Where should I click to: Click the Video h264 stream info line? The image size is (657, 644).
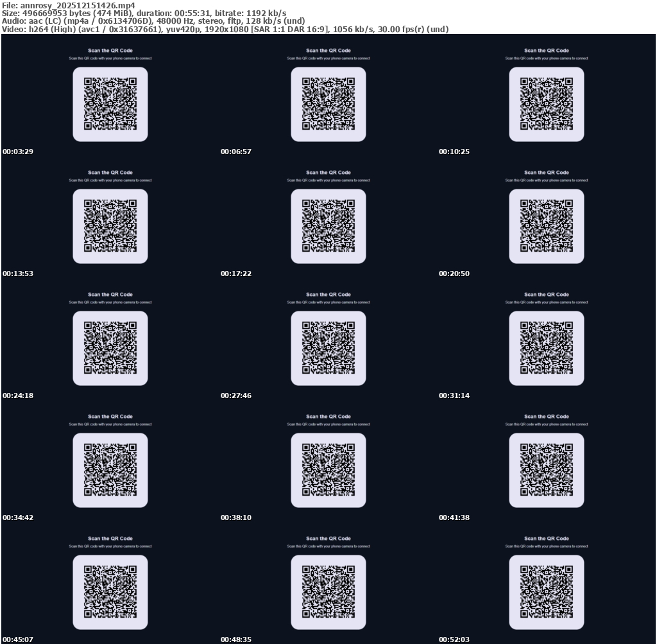point(225,30)
